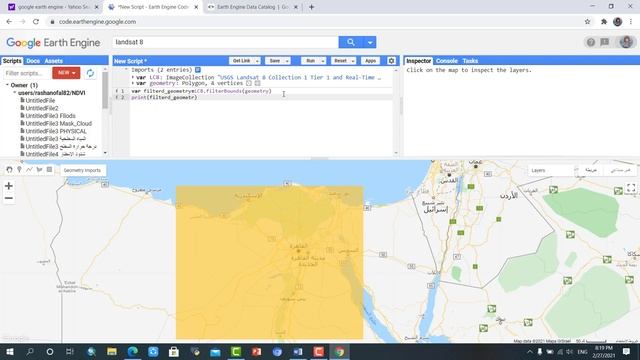640x360 pixels.
Task: Zoom in on the map
Action: pyautogui.click(x=9, y=186)
